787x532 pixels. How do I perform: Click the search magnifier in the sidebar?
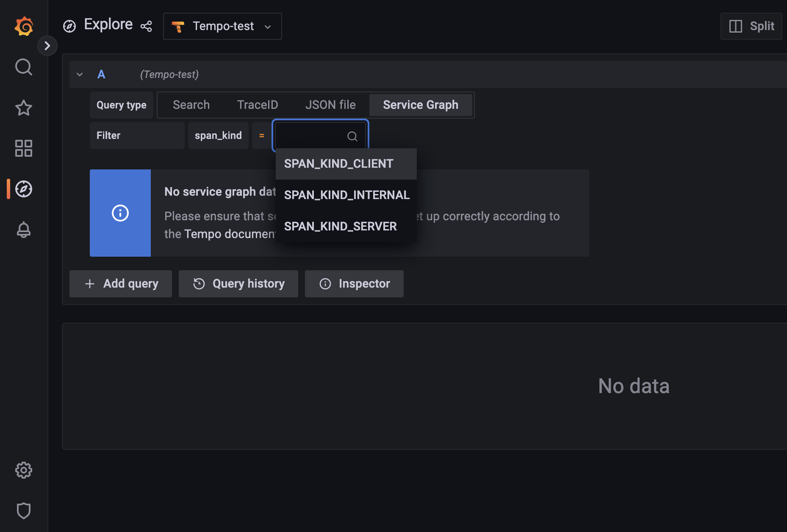coord(24,67)
